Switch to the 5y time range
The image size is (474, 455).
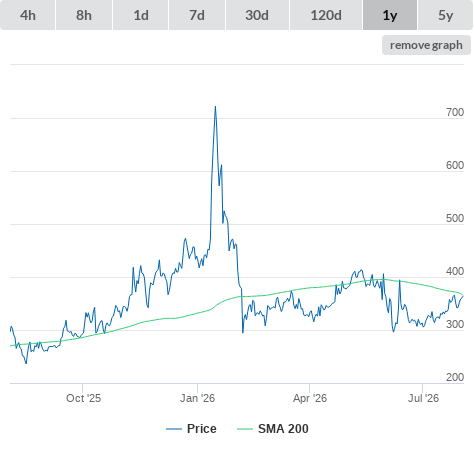tap(445, 15)
